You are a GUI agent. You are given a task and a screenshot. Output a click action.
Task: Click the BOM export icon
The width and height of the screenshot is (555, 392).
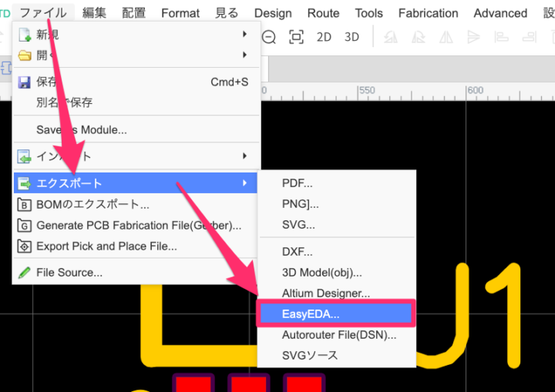tap(25, 205)
